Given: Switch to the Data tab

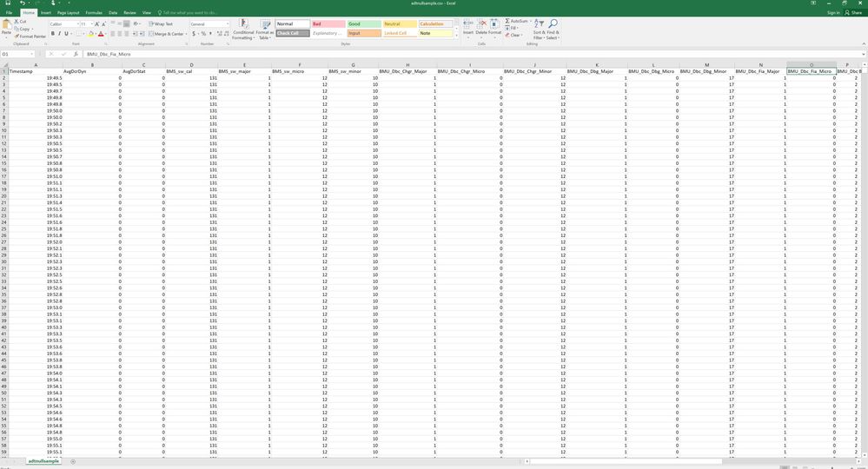Looking at the screenshot, I should point(113,13).
